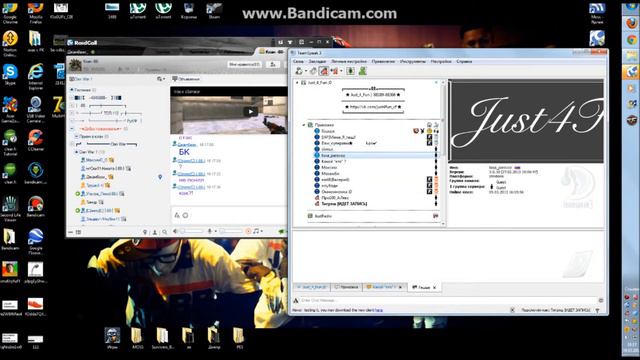
Task: Close the orange private chat tab
Action: tap(400, 287)
